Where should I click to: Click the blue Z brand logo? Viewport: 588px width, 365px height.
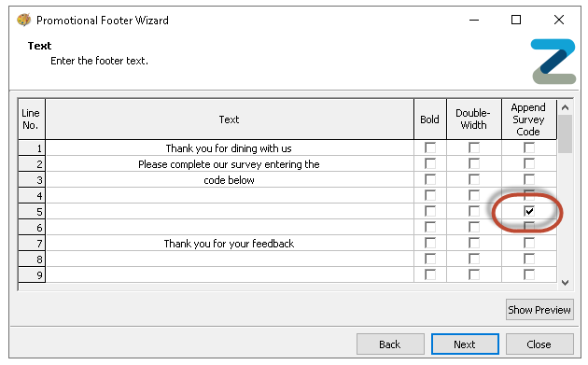tap(553, 62)
